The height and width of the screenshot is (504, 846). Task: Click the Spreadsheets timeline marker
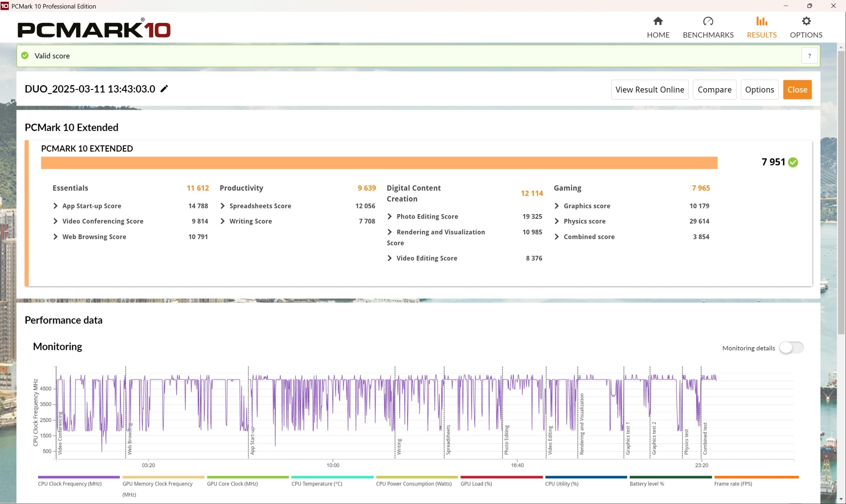tap(448, 439)
